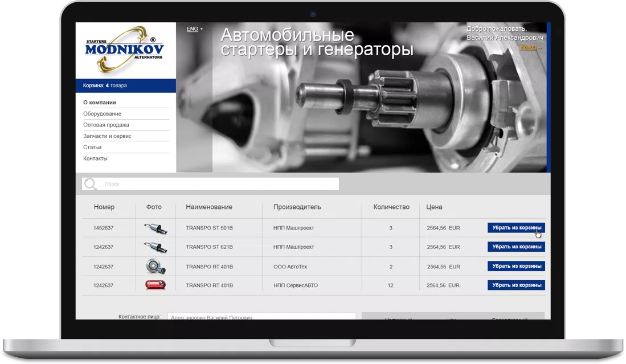
Task: Click the Modnikov company logo
Action: 124,50
